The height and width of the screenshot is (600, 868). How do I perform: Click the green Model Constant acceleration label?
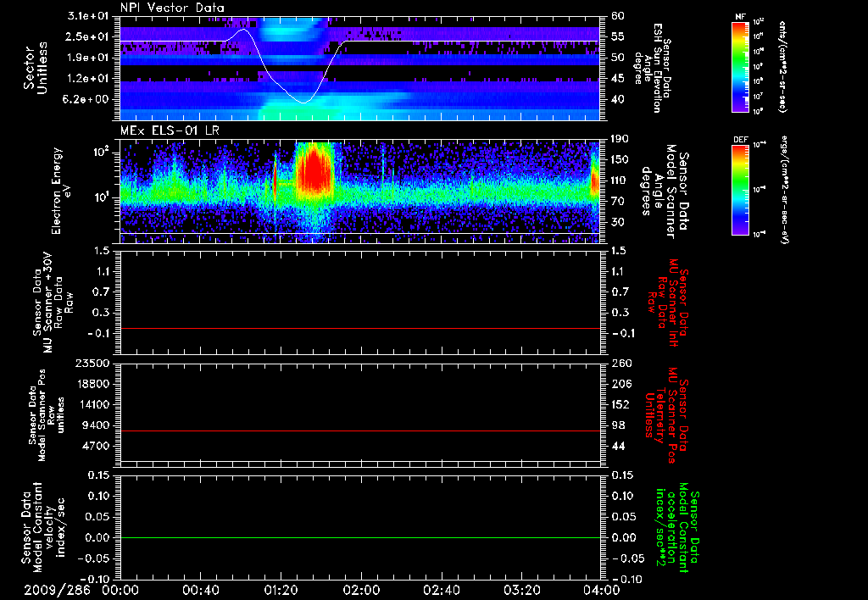coord(678,528)
